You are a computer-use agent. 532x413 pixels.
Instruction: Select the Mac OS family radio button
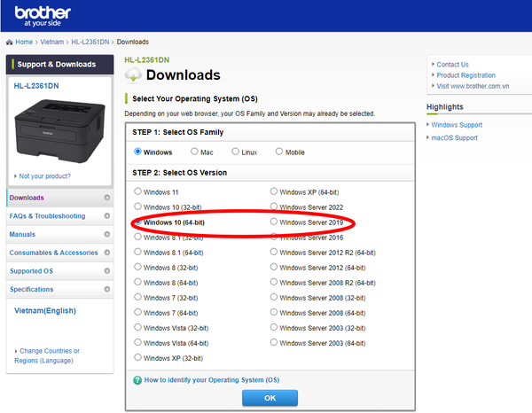tap(194, 152)
